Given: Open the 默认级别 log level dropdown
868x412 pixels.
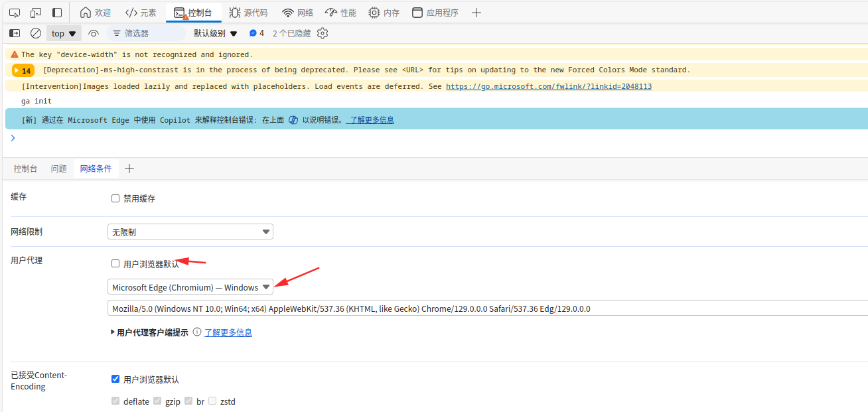Looking at the screenshot, I should [216, 33].
